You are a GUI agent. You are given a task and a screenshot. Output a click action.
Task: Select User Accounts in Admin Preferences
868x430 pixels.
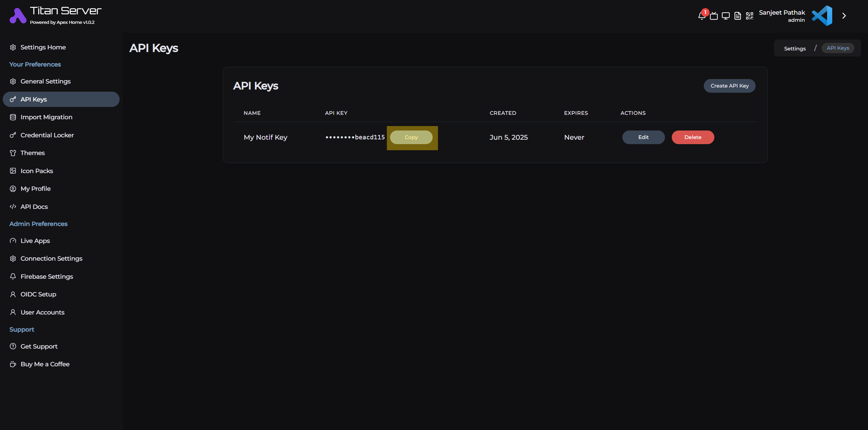(42, 312)
